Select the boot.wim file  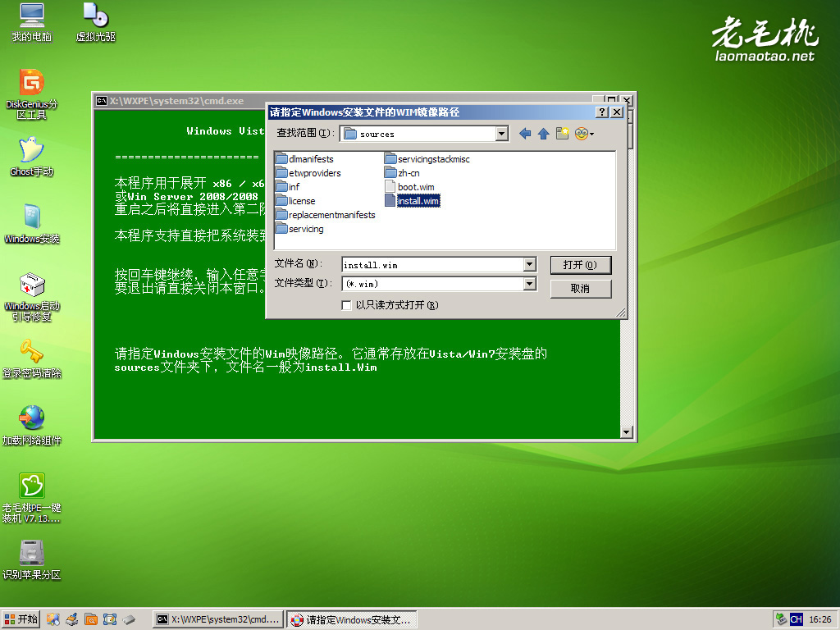(x=409, y=187)
